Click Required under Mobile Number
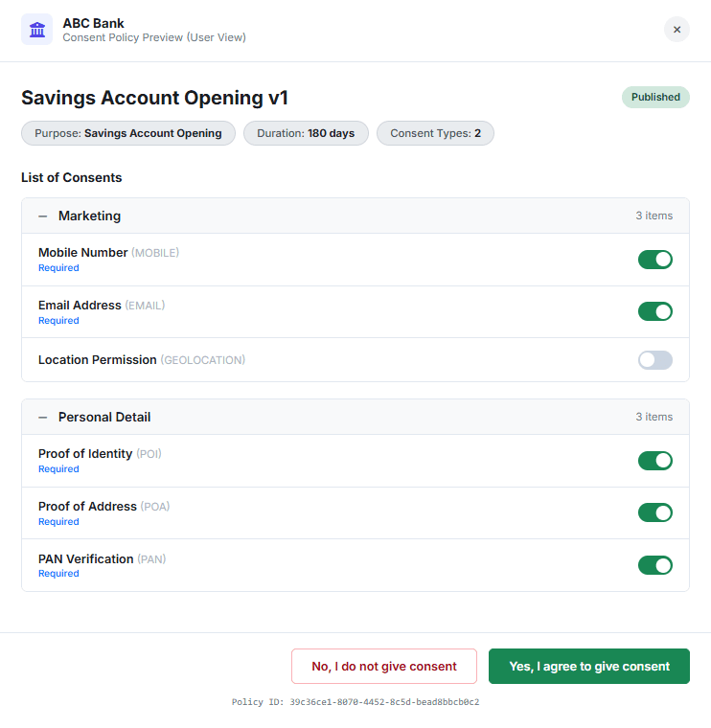Viewport: 711px width, 728px height. coord(58,268)
